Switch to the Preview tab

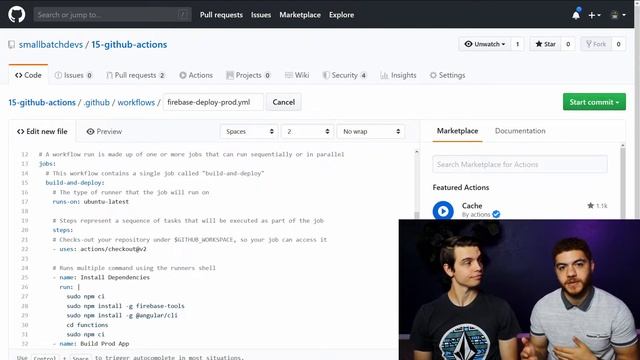click(104, 131)
